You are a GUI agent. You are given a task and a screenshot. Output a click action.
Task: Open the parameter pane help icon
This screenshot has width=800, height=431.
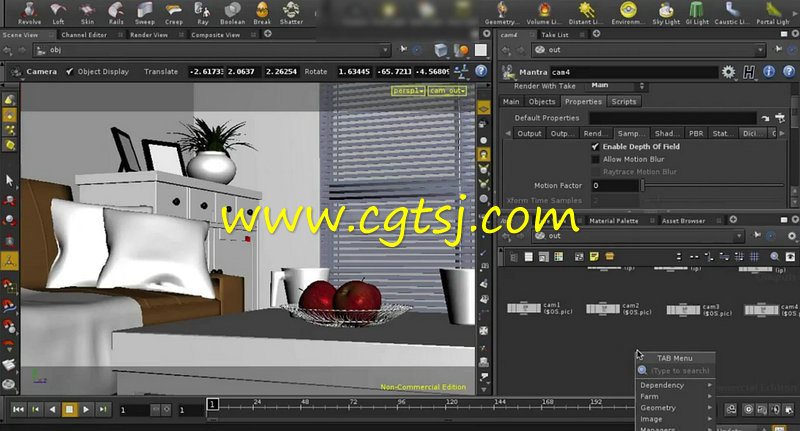(789, 72)
